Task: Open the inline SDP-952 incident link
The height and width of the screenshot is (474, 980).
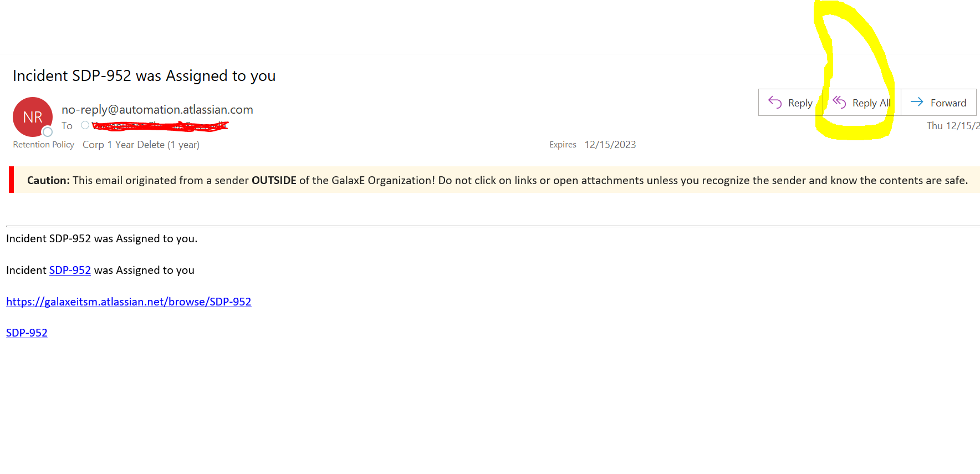Action: [x=70, y=270]
